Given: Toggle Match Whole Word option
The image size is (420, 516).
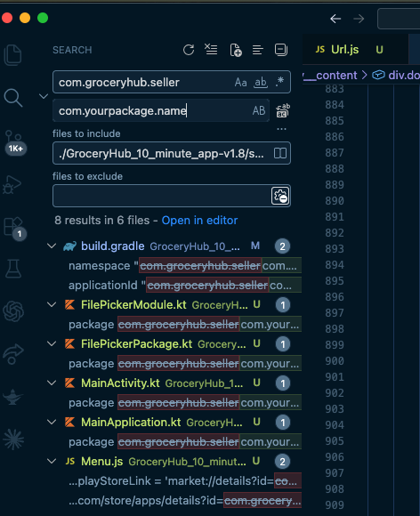Looking at the screenshot, I should tap(261, 82).
